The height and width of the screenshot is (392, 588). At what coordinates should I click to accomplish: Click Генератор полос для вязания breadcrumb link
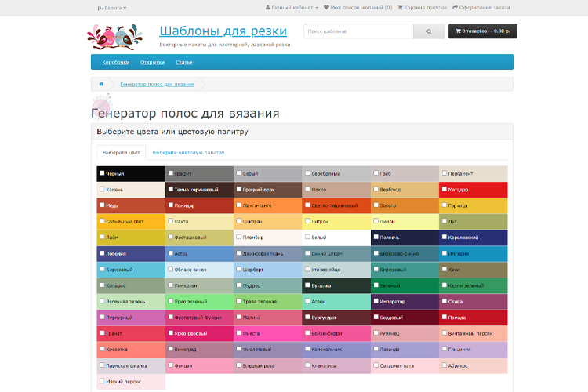[x=157, y=84]
